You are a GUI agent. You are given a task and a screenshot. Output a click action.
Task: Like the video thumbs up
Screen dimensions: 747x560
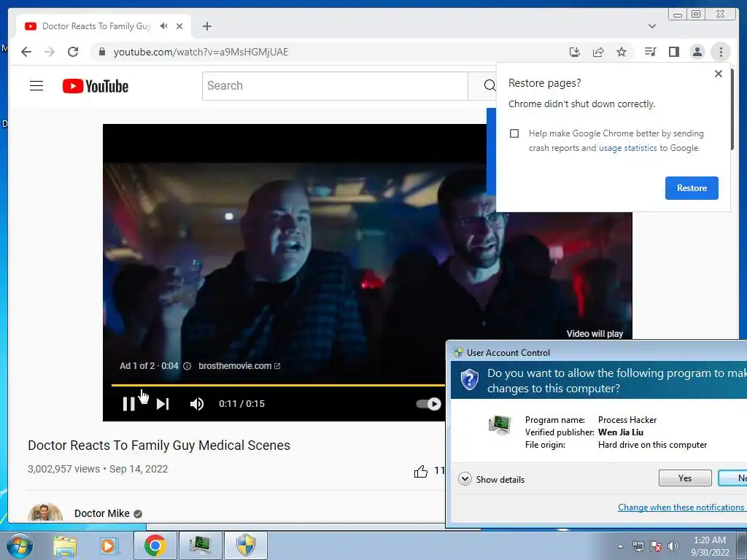click(421, 472)
